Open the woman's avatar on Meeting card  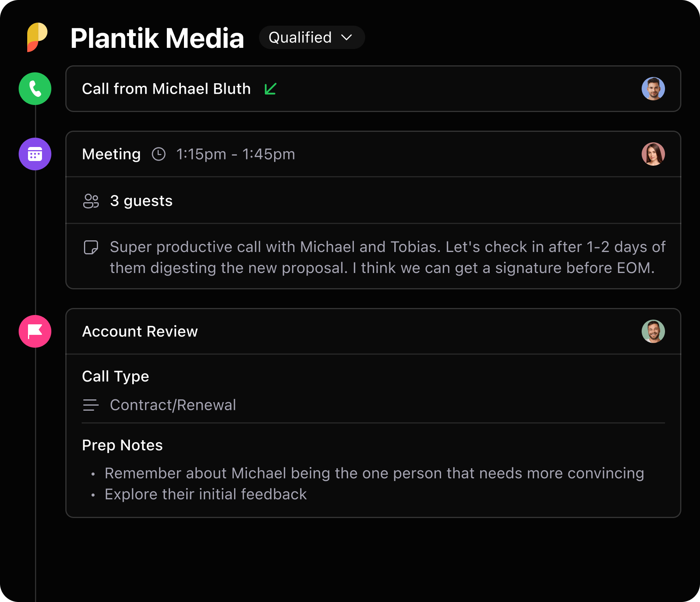pos(653,154)
